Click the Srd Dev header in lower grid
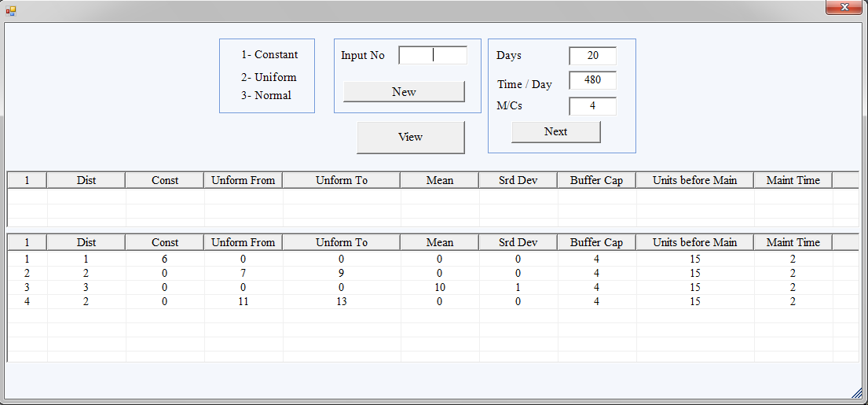The width and height of the screenshot is (868, 405). tap(518, 242)
